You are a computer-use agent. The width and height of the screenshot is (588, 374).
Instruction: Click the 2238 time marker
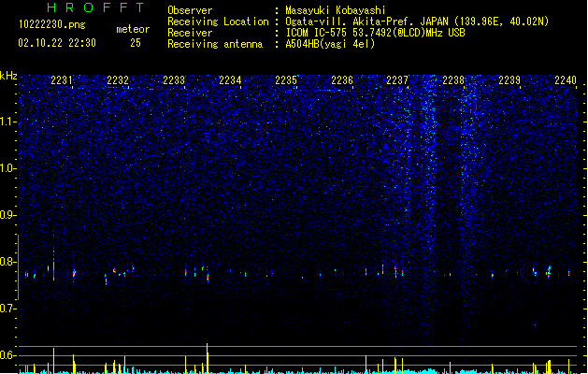coord(453,80)
